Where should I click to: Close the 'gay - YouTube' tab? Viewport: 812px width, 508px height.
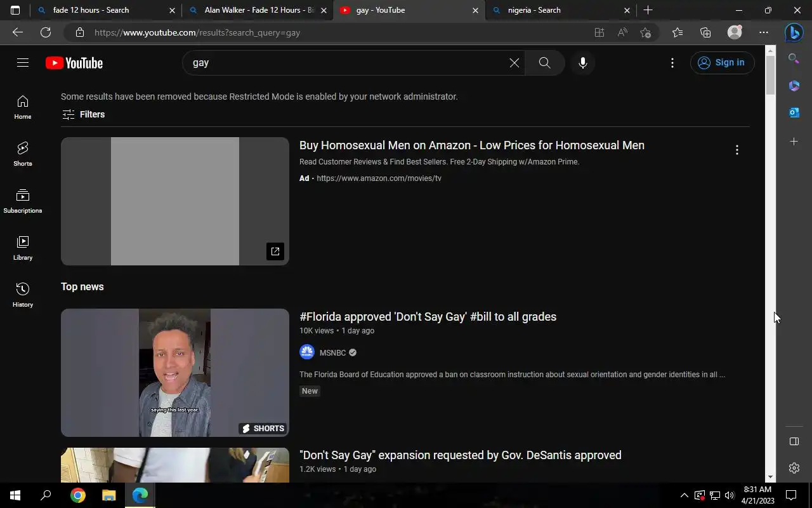point(476,10)
